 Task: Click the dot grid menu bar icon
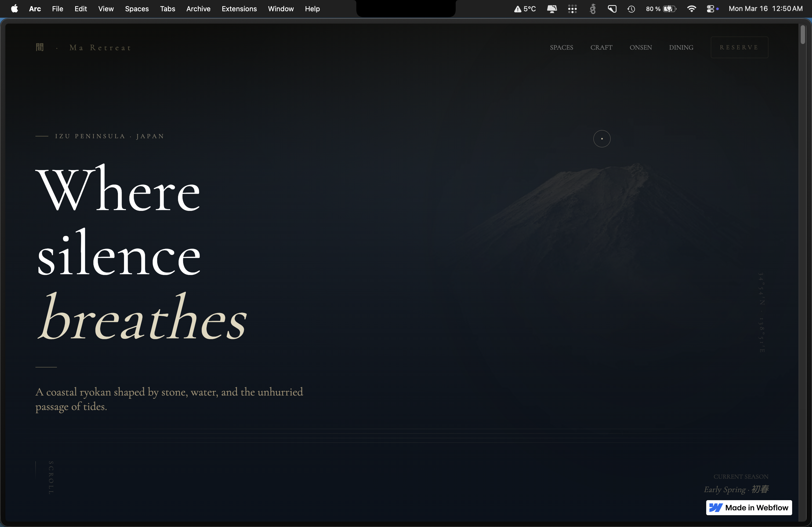[x=572, y=9]
